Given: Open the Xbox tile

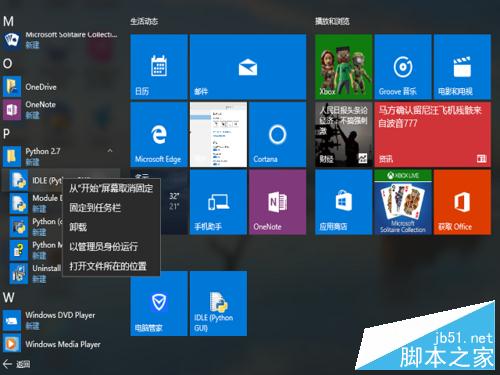Looking at the screenshot, I should [344, 67].
